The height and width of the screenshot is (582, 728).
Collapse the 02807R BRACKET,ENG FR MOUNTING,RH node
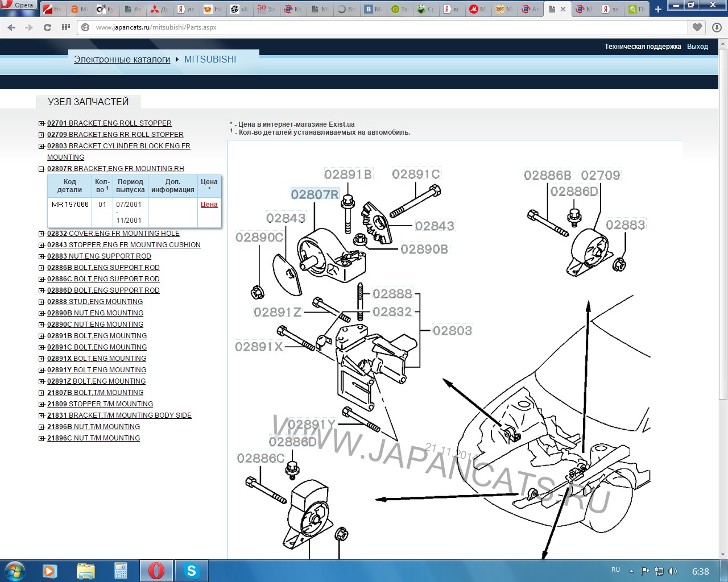pyautogui.click(x=42, y=169)
